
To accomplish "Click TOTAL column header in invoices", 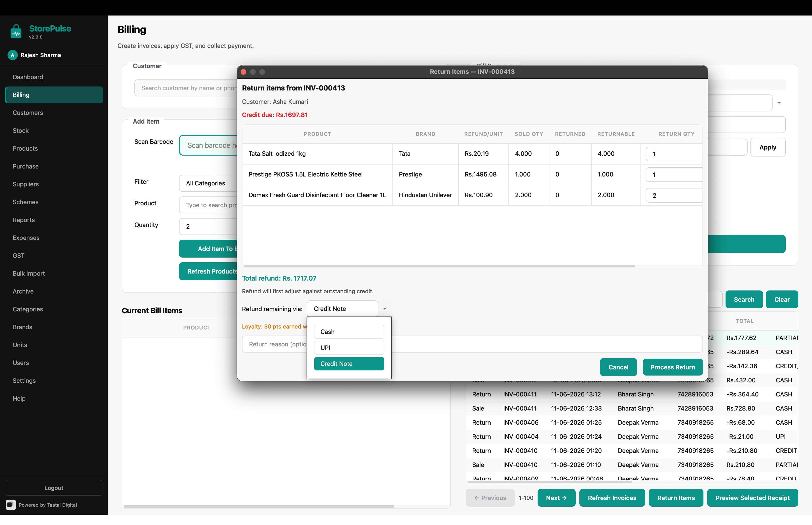I will tap(745, 321).
